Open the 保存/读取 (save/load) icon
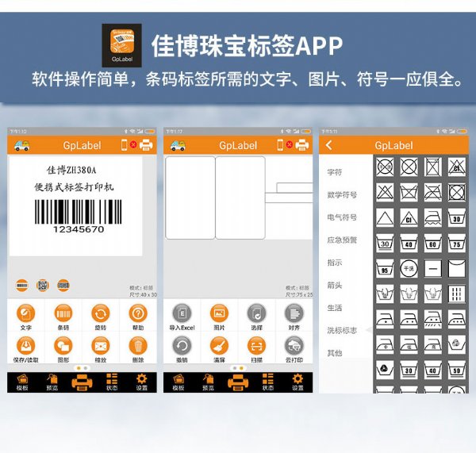 tap(26, 346)
